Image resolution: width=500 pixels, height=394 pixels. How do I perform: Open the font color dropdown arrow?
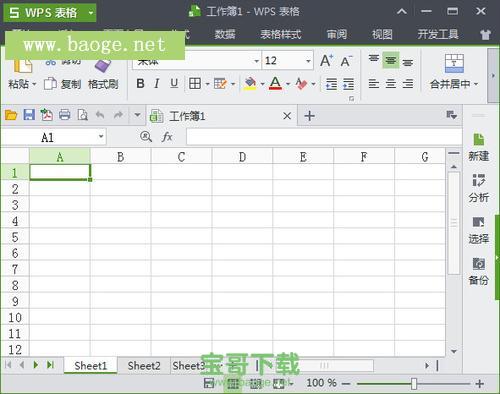[288, 84]
